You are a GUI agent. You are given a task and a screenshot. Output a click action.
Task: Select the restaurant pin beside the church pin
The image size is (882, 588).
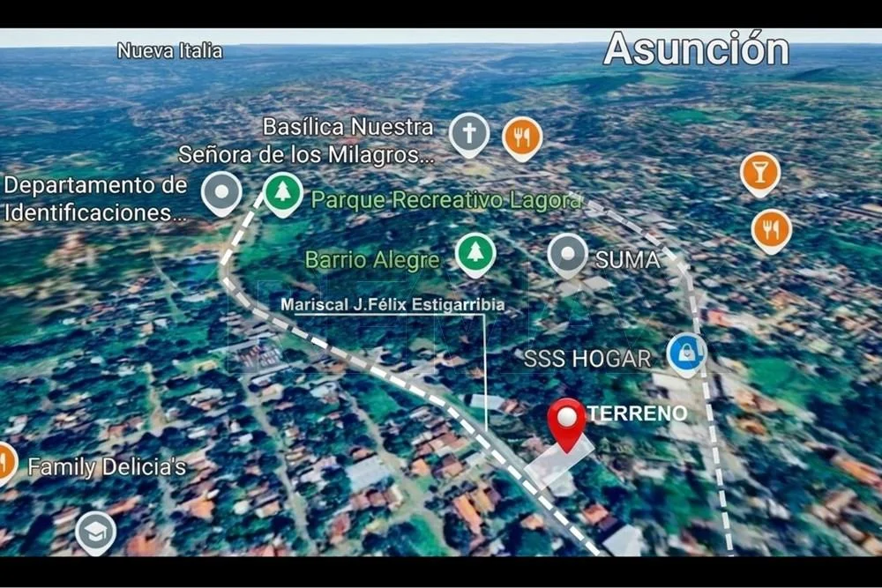coord(522,138)
